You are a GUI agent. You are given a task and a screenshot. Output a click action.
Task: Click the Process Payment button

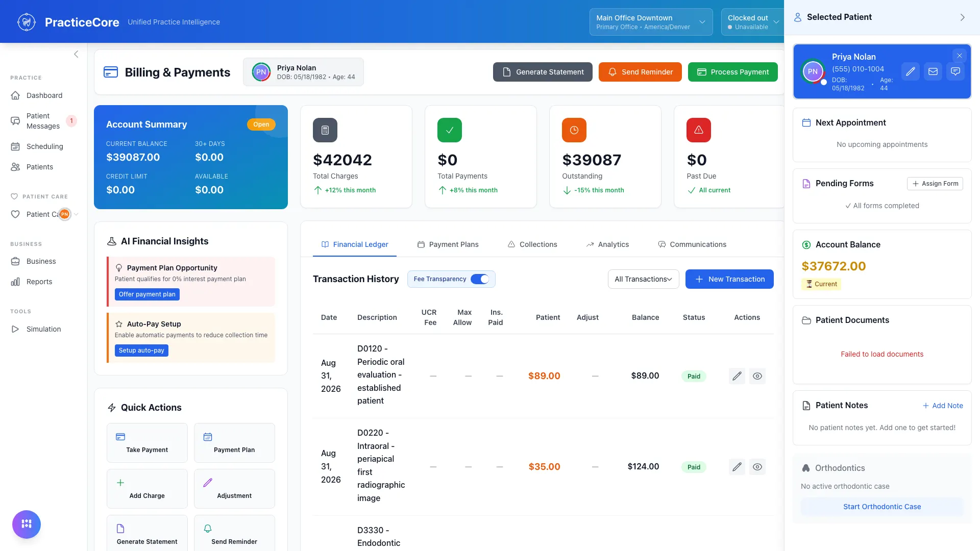(x=732, y=72)
